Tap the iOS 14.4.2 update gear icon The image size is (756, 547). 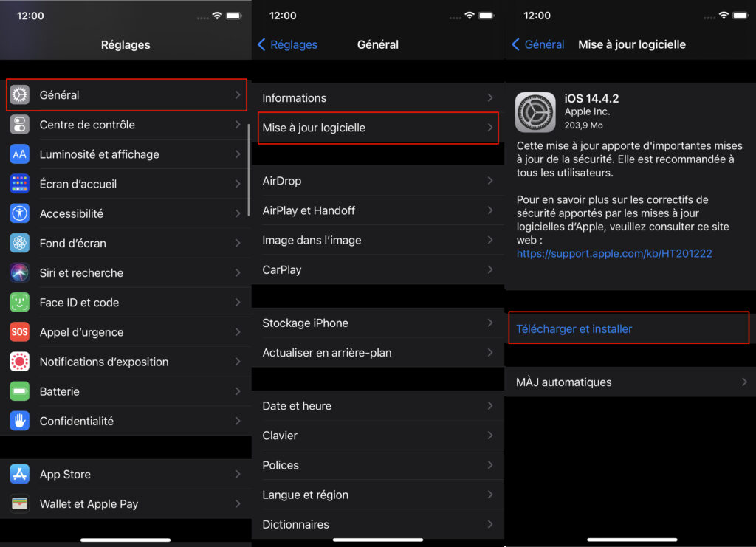535,112
